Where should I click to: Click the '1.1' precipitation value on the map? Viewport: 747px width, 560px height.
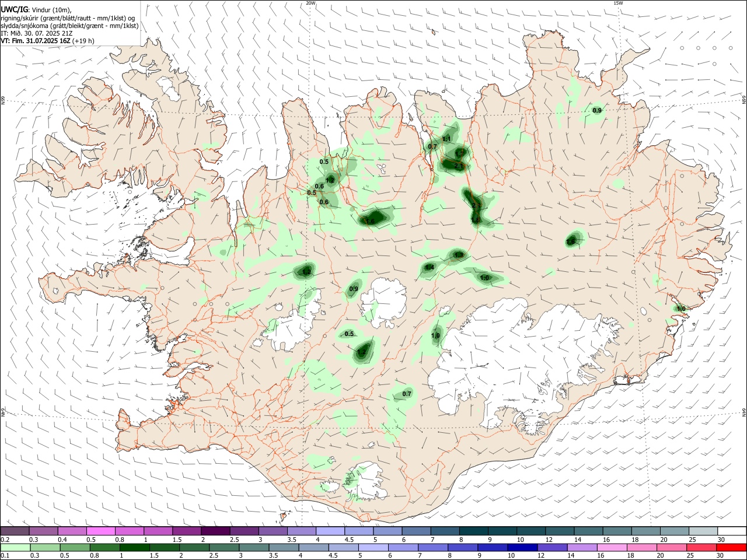[446, 139]
